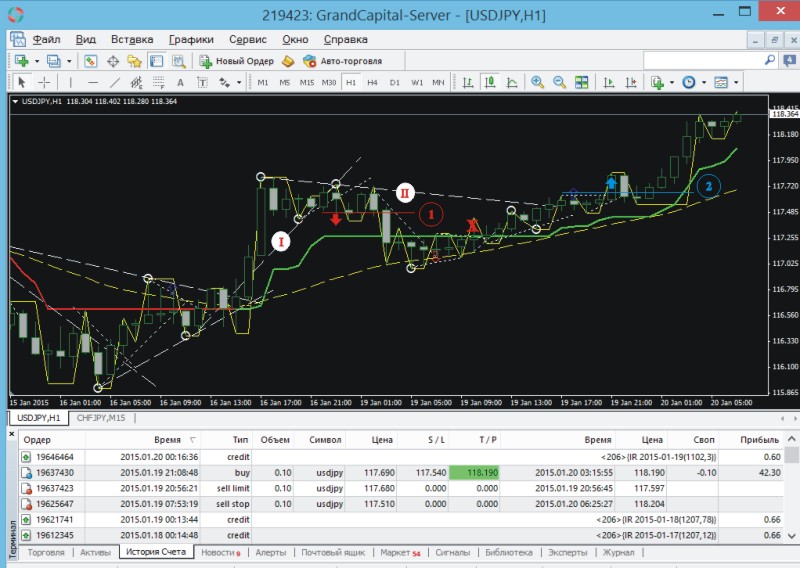The width and height of the screenshot is (800, 568).
Task: Expand the USDJPY,H1 chart title triangle
Action: tap(15, 102)
